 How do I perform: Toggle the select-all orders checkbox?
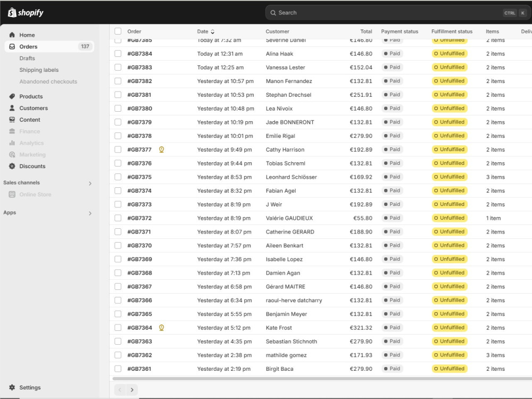[118, 31]
